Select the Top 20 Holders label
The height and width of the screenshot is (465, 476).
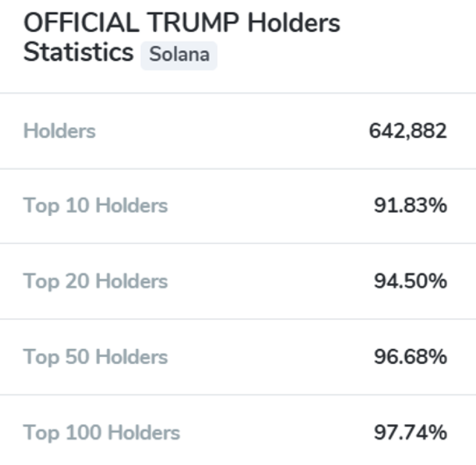(96, 281)
